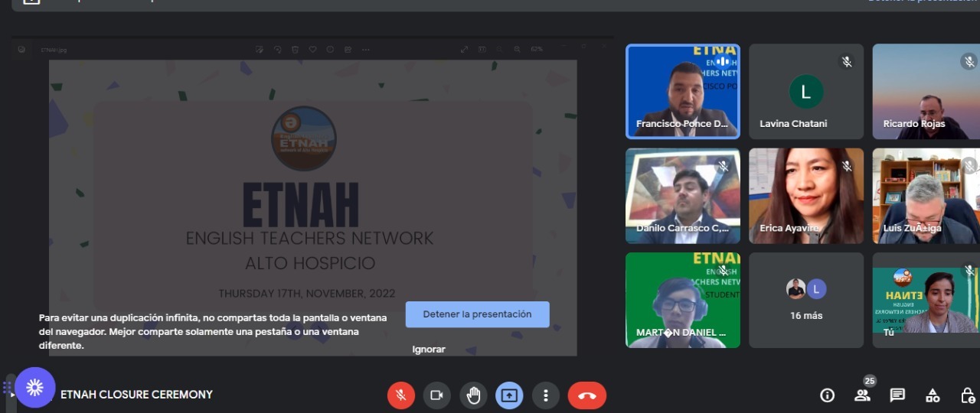Select Lavina Chatani's participant tile
This screenshot has height=413, width=980.
coord(806,91)
